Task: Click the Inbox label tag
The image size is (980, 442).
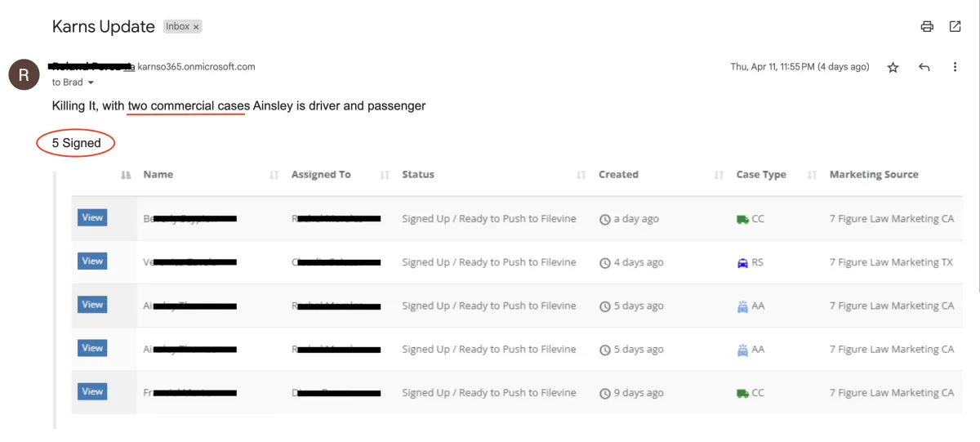Action: point(177,27)
